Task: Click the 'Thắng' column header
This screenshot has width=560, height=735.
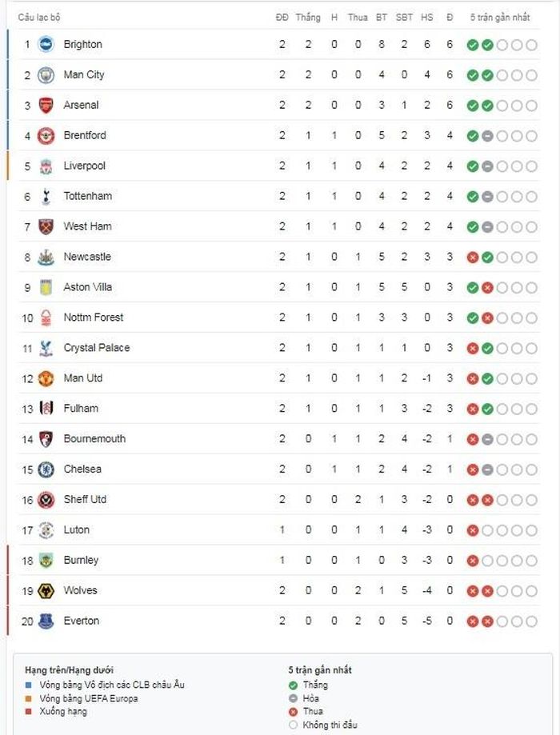Action: [x=308, y=18]
